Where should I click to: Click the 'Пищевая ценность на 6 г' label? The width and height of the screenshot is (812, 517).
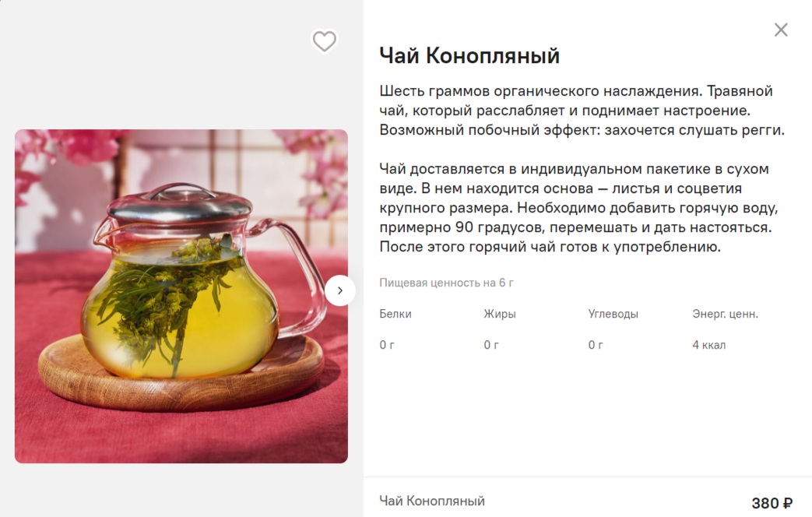[446, 283]
